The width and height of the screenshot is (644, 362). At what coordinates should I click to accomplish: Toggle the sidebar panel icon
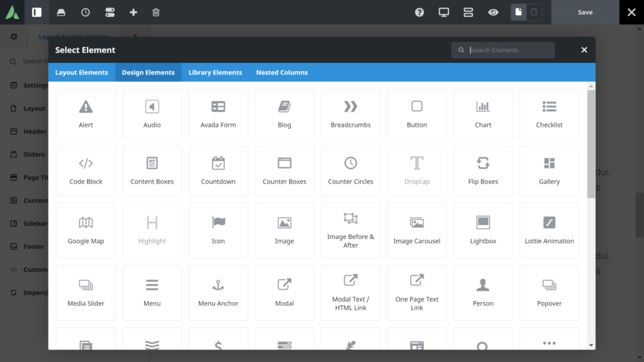pyautogui.click(x=37, y=13)
